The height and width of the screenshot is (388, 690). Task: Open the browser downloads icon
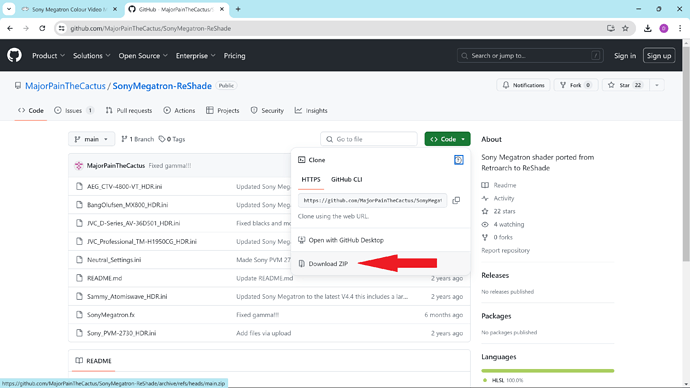(x=647, y=28)
